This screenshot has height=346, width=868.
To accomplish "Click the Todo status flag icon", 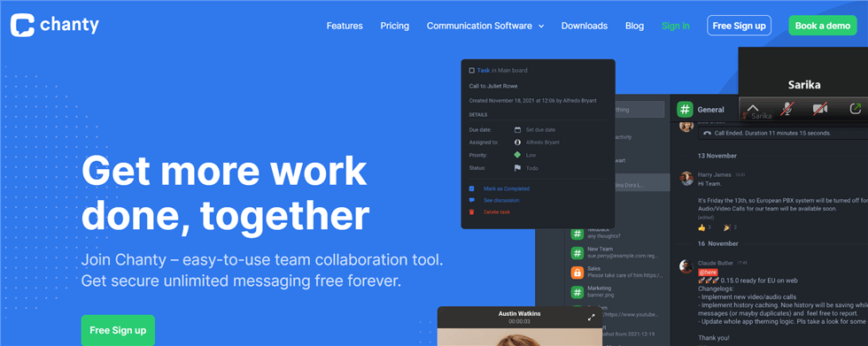I will 517,168.
